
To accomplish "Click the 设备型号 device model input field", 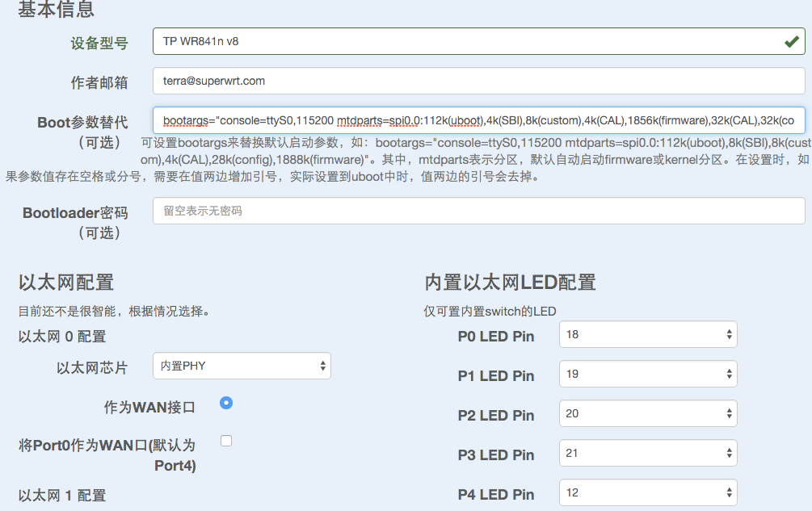I will coord(478,41).
